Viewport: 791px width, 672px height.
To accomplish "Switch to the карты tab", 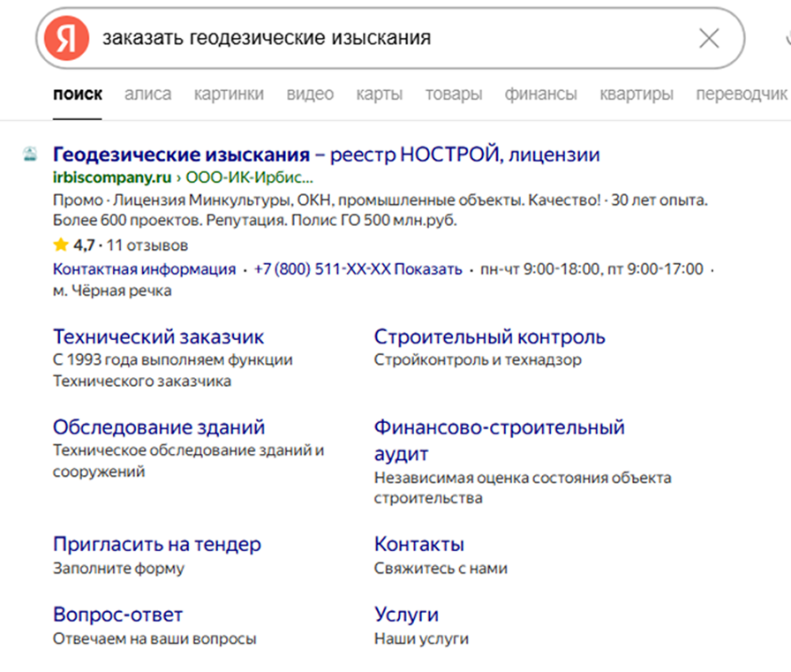I will click(x=379, y=93).
